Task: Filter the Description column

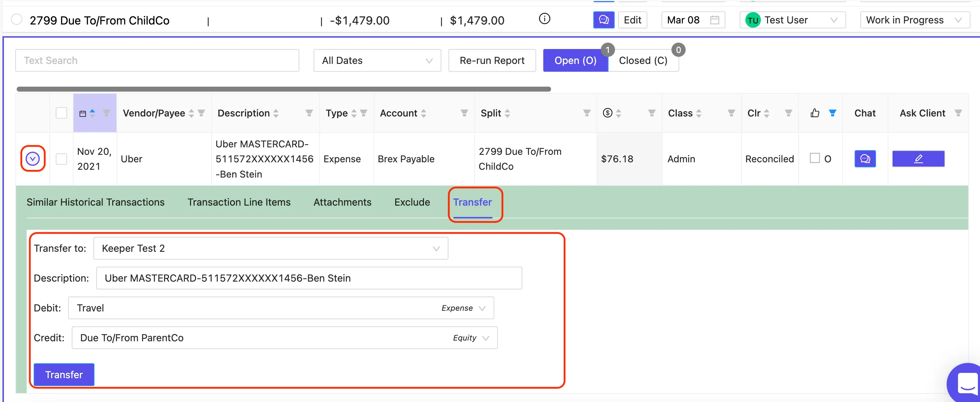Action: click(x=309, y=113)
